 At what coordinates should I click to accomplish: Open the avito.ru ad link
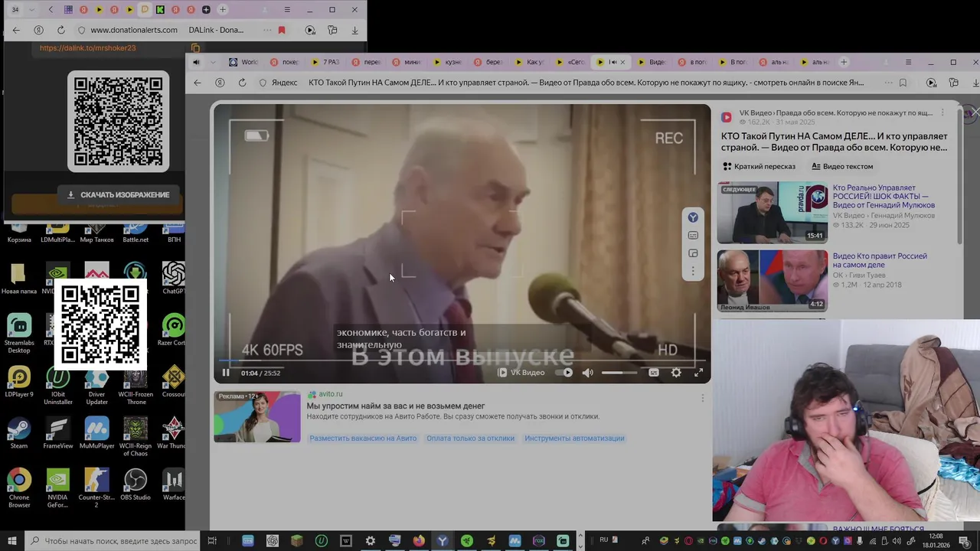click(x=331, y=394)
